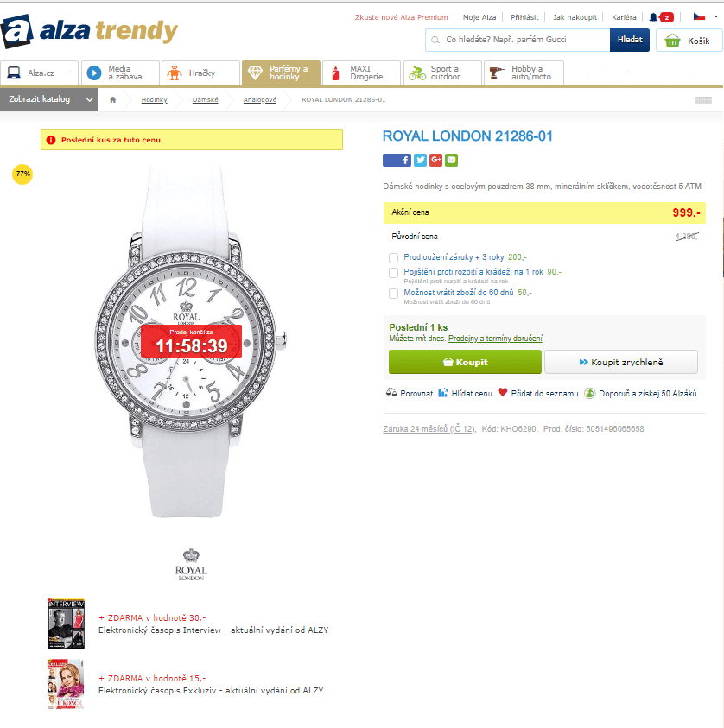This screenshot has height=728, width=724.
Task: Share product via Twitter icon
Action: 420,160
